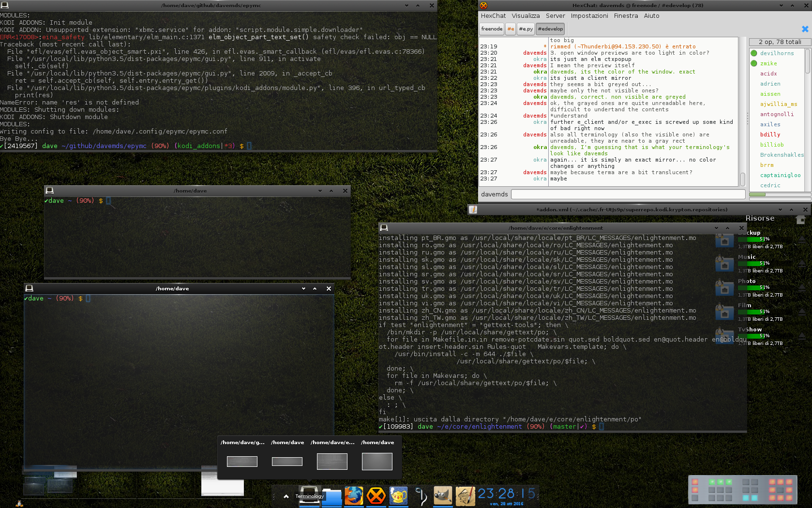Select user acidx in the user list

pyautogui.click(x=768, y=74)
